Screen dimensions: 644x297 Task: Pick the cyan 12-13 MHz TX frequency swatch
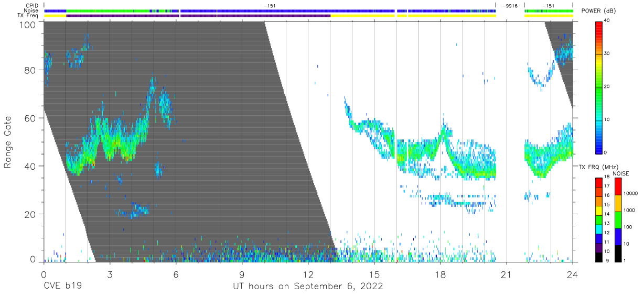[x=599, y=228]
